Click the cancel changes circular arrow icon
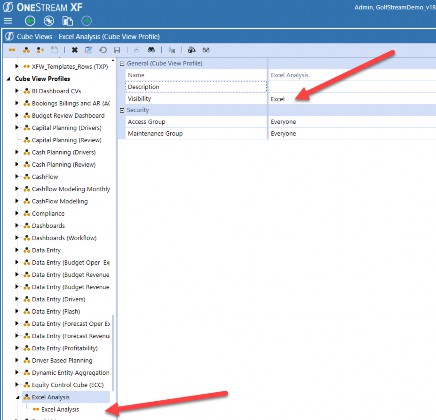436x420 pixels. click(x=103, y=50)
